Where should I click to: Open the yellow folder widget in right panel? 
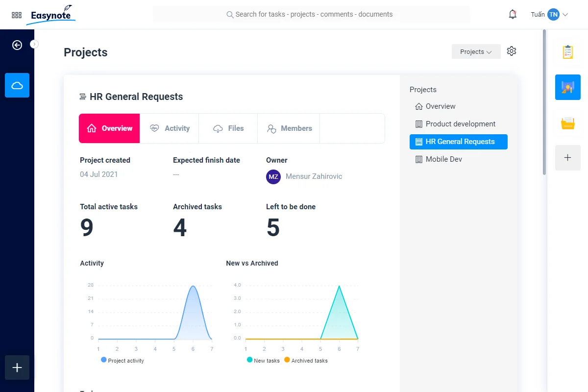(568, 122)
